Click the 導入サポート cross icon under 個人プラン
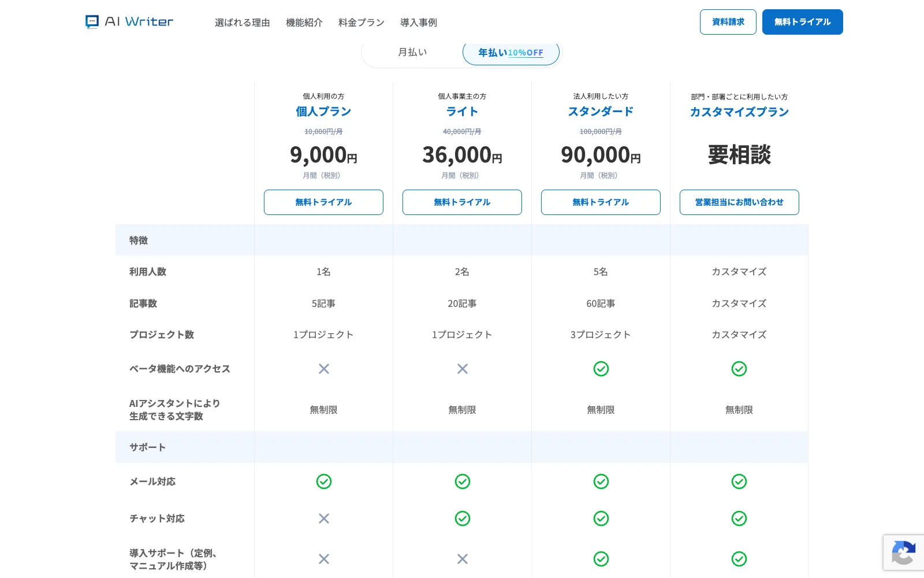924x578 pixels. [x=324, y=559]
